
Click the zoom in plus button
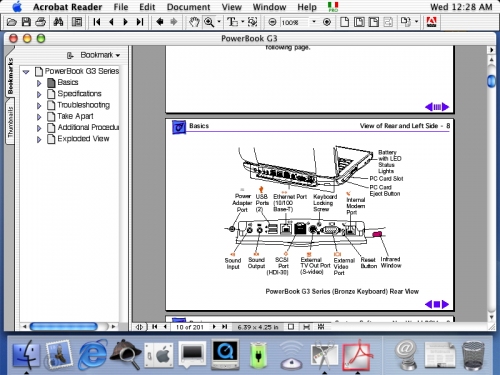[327, 22]
